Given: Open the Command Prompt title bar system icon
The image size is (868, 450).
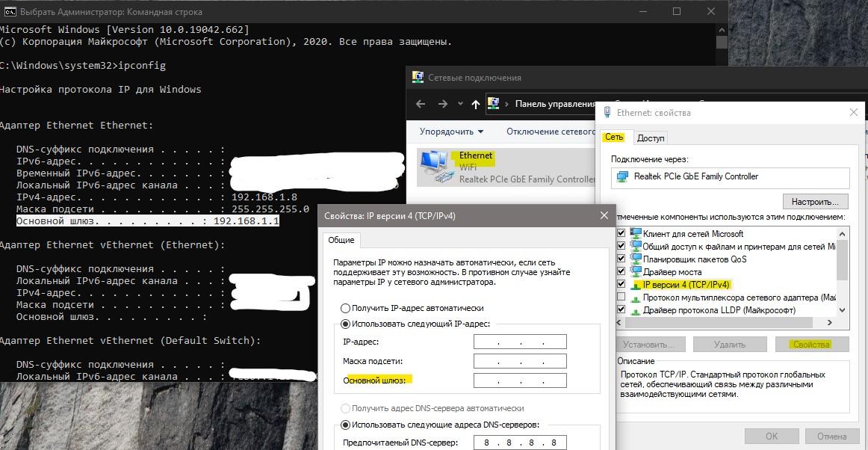Looking at the screenshot, I should [10, 11].
